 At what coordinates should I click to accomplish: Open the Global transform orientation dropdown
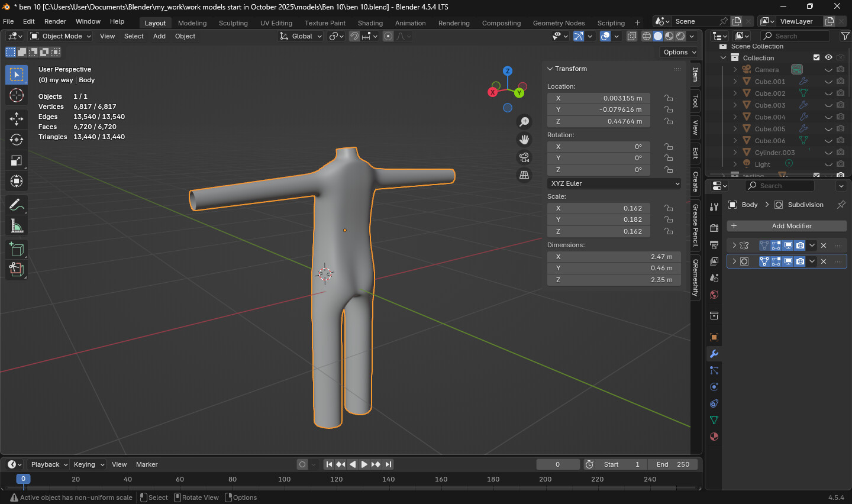(x=301, y=36)
